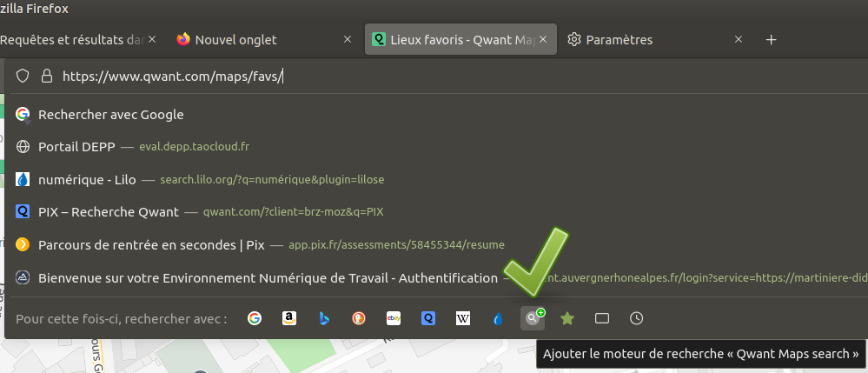Close the Lieux favoris Qwant Maps tab
The width and height of the screenshot is (868, 373).
pyautogui.click(x=543, y=39)
